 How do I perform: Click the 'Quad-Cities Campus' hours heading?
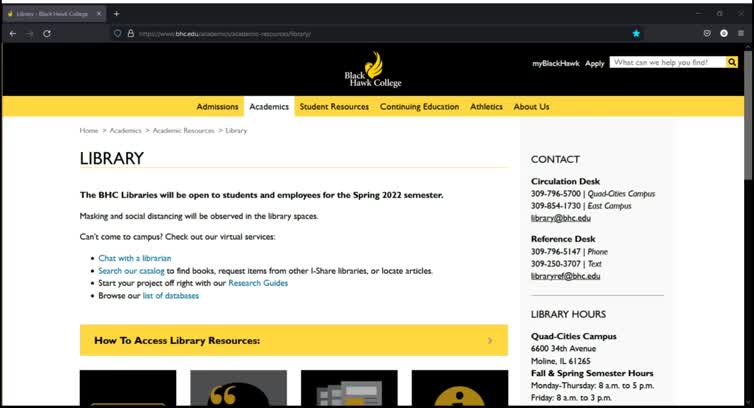point(574,336)
